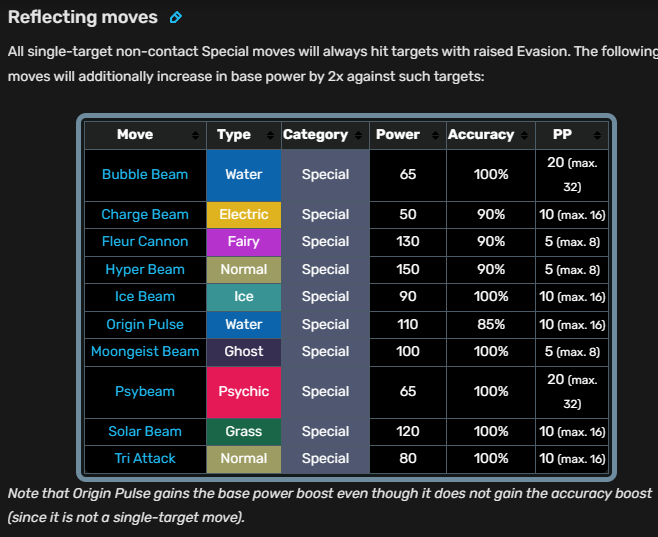Go to the Hyper Beam page
This screenshot has width=658, height=537.
[x=145, y=269]
